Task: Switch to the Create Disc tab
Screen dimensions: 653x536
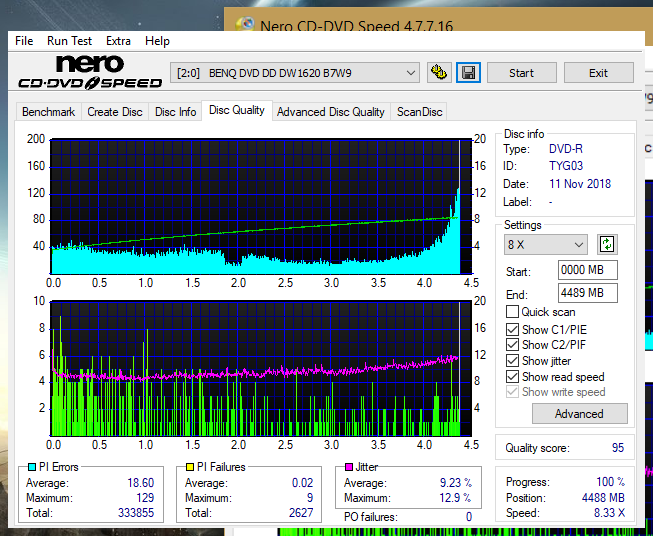Action: [115, 112]
